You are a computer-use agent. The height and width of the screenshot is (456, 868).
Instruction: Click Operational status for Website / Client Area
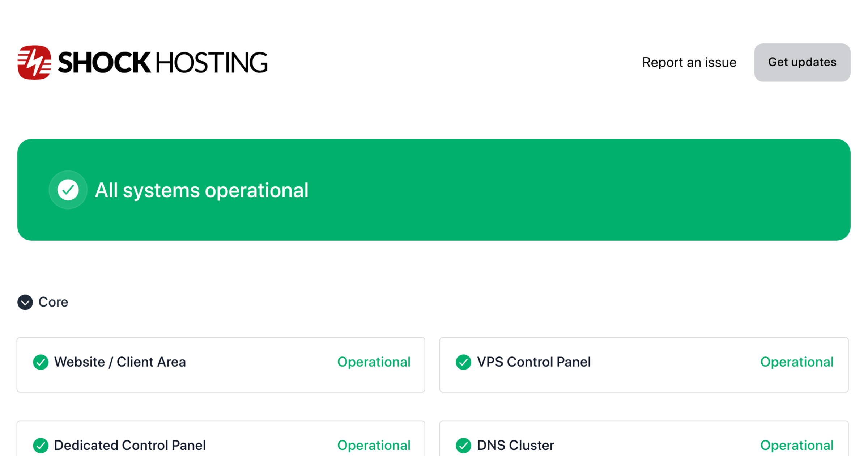[x=374, y=362]
